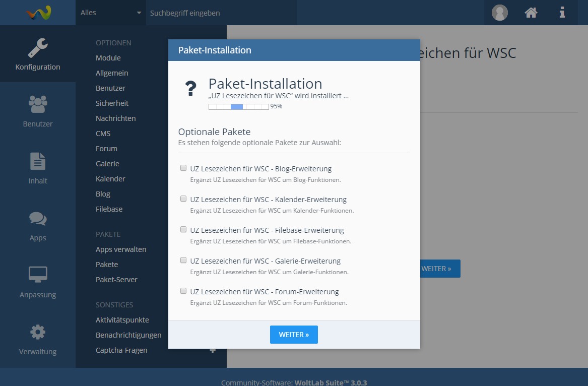Screen dimensions: 588x386
Task: Open the Paket-Server menu entry
Action: tap(116, 280)
